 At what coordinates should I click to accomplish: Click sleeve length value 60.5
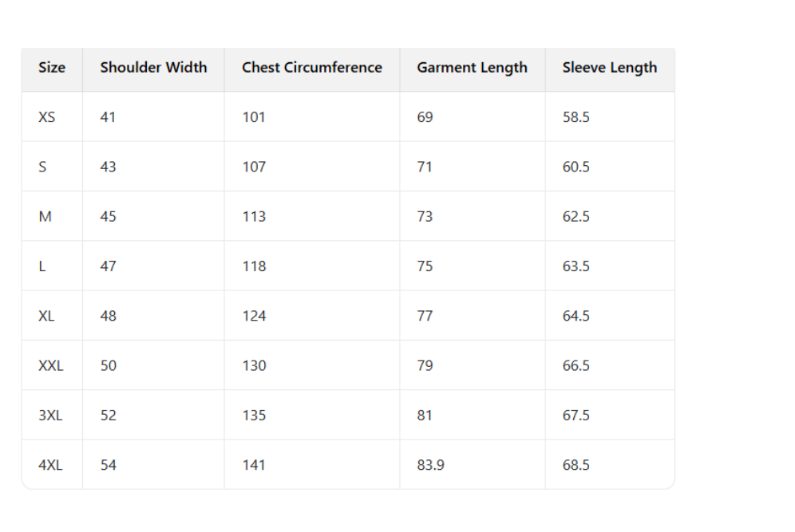(x=575, y=167)
